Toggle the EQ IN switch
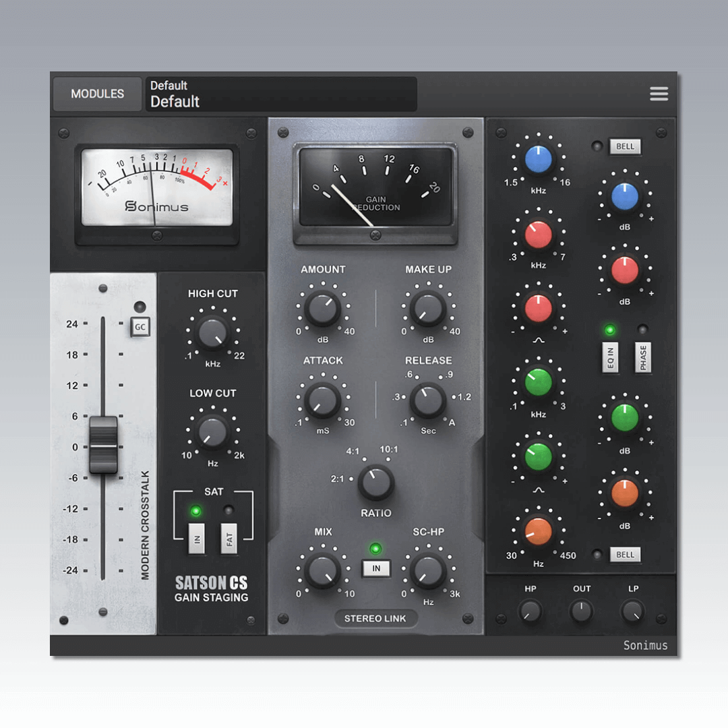The width and height of the screenshot is (728, 728). [610, 357]
